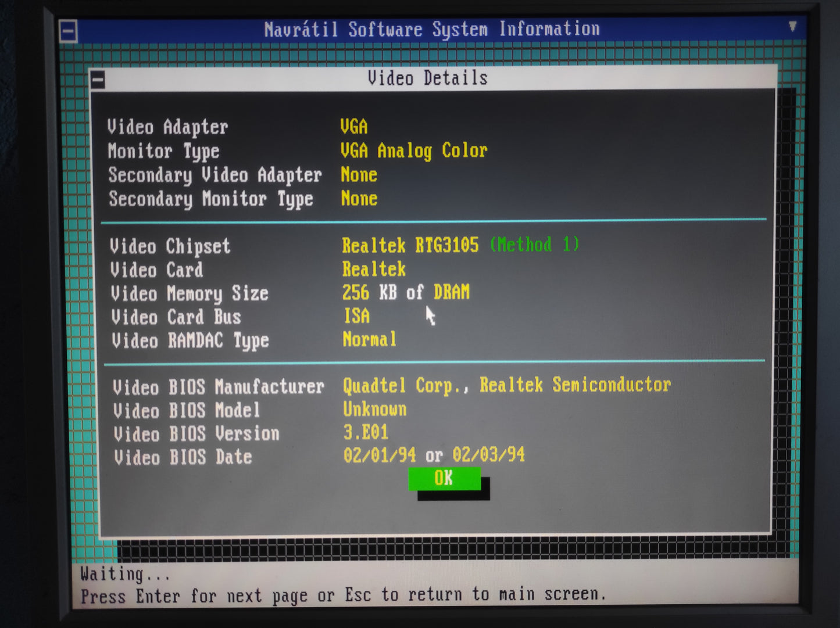Viewport: 840px width, 628px height.
Task: Select the Video Adapter label
Action: 167,127
